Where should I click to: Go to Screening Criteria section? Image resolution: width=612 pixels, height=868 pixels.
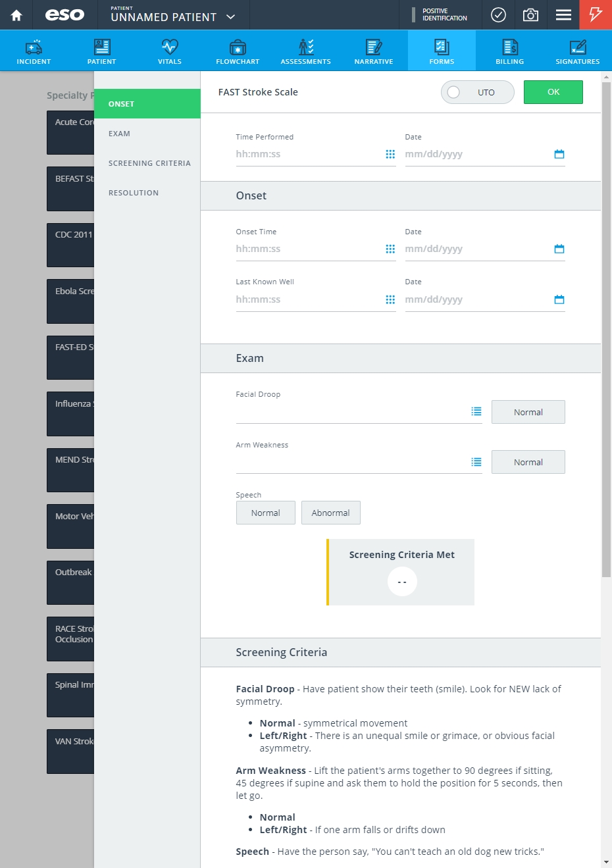pos(149,163)
